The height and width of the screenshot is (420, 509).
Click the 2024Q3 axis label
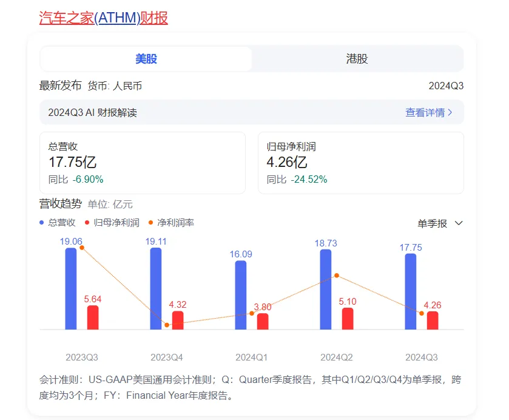(422, 357)
